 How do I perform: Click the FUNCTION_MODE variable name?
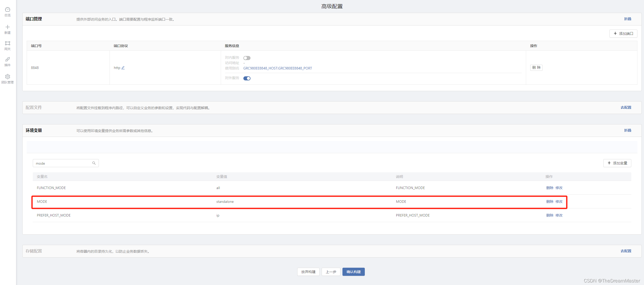click(51, 188)
